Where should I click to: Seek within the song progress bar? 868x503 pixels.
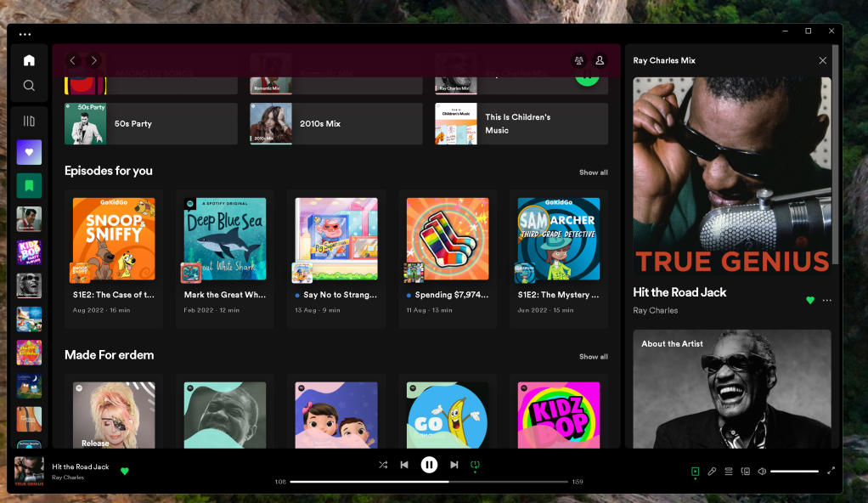(x=429, y=482)
